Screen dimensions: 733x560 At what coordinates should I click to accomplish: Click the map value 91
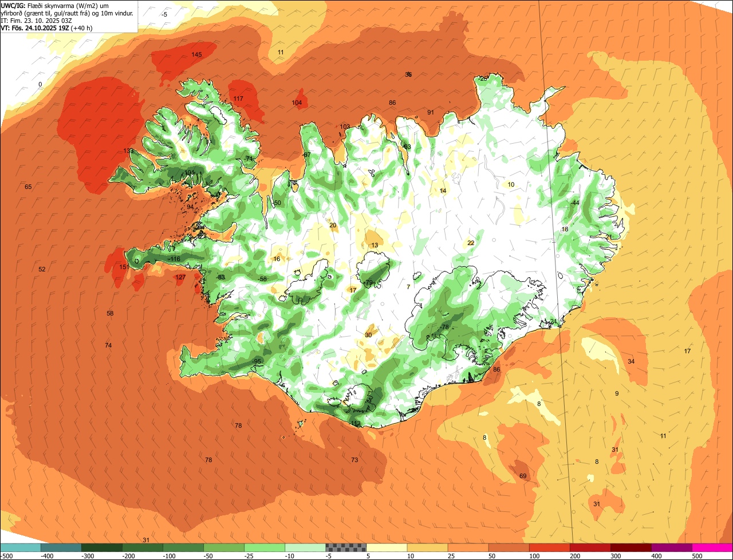coord(431,113)
